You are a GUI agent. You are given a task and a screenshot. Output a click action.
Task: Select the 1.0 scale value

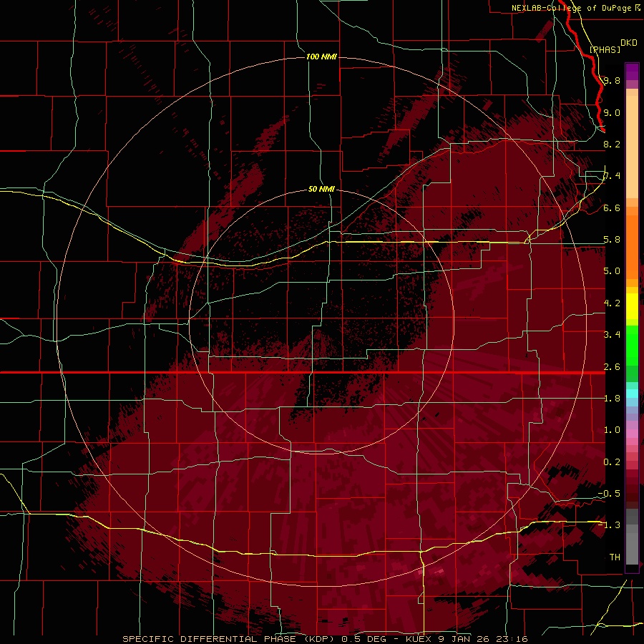pos(612,430)
